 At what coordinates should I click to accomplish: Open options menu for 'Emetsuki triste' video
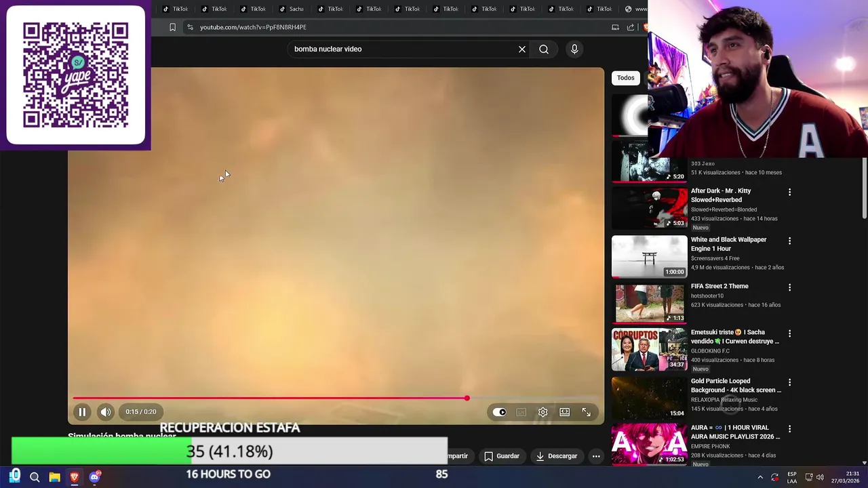[x=789, y=333]
